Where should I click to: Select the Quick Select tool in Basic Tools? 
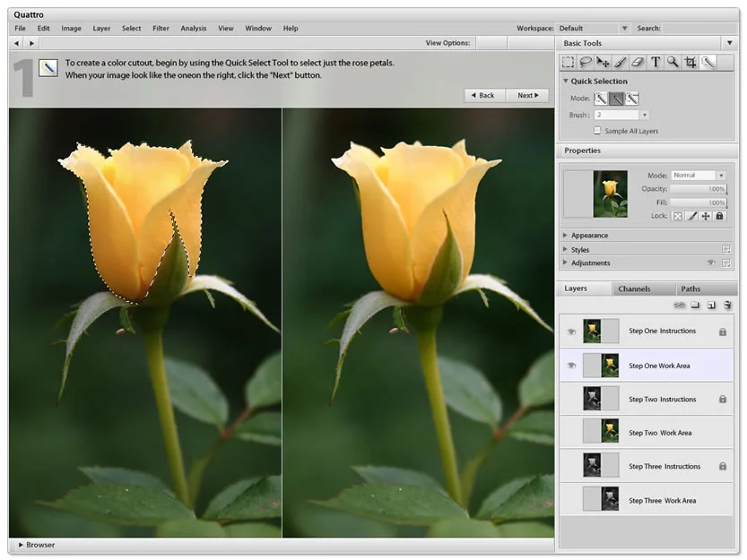pyautogui.click(x=708, y=62)
